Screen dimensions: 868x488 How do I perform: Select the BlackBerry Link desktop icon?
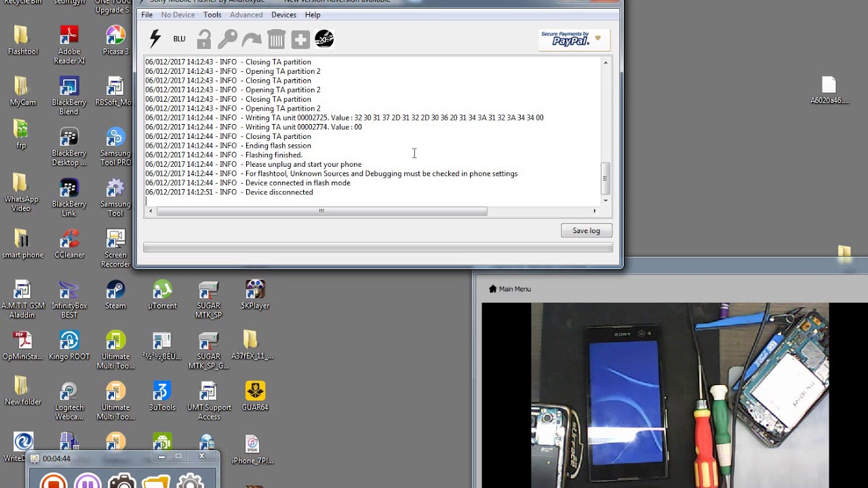point(69,197)
